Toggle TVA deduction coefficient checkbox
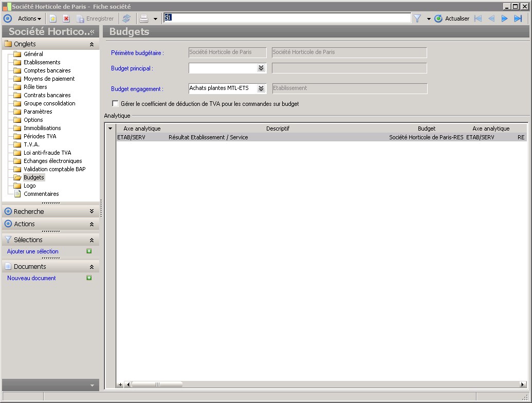The width and height of the screenshot is (532, 403). pos(115,103)
